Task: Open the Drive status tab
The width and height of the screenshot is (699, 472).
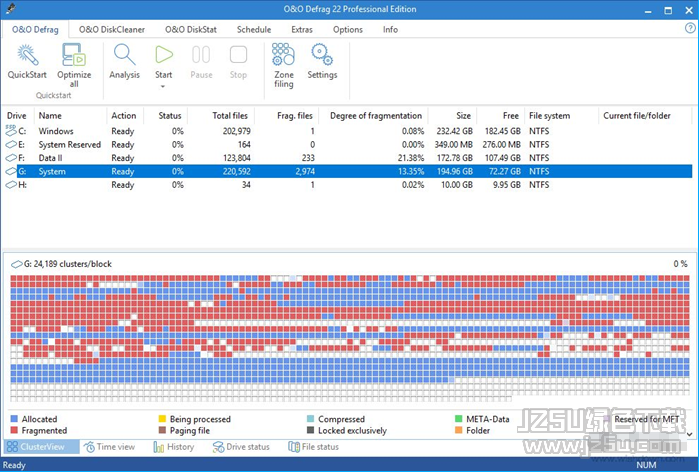Action: click(x=241, y=447)
